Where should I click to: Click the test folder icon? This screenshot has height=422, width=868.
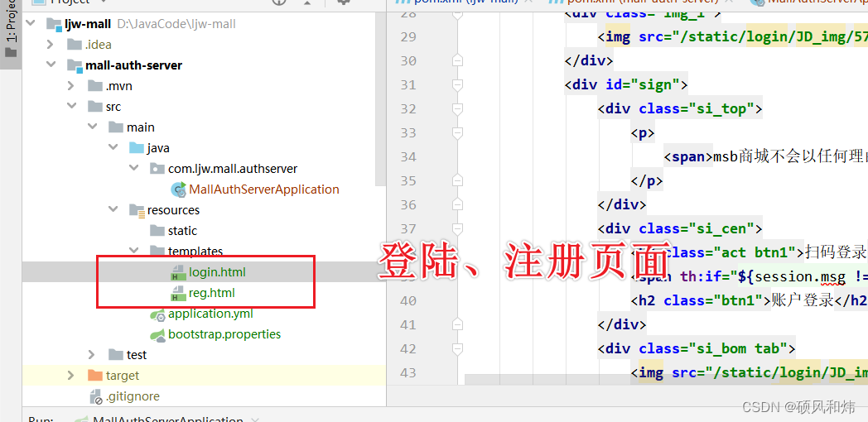116,354
